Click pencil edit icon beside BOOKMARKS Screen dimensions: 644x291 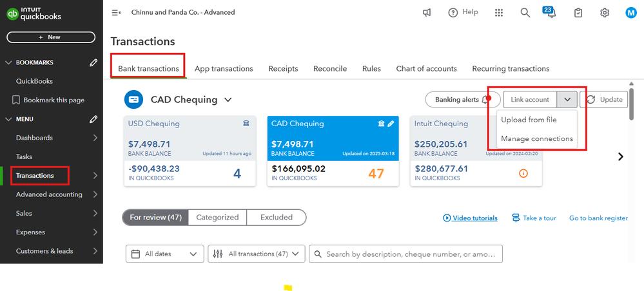point(93,62)
